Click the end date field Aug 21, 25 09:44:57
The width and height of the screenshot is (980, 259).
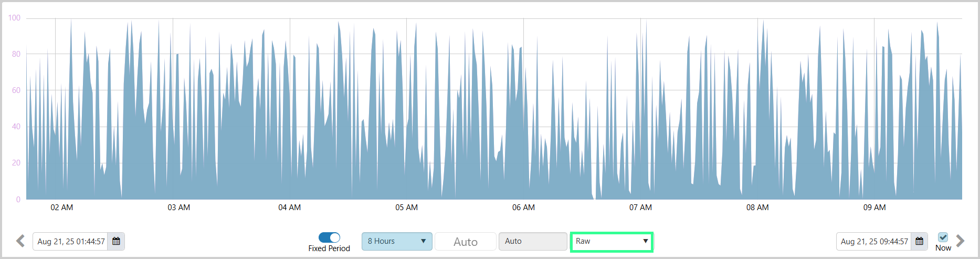tap(874, 242)
